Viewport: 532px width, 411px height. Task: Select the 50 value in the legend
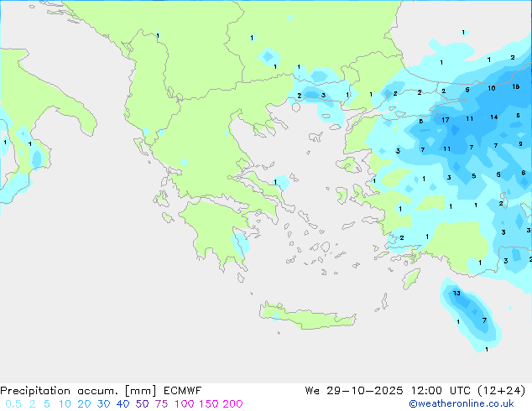[142, 404]
